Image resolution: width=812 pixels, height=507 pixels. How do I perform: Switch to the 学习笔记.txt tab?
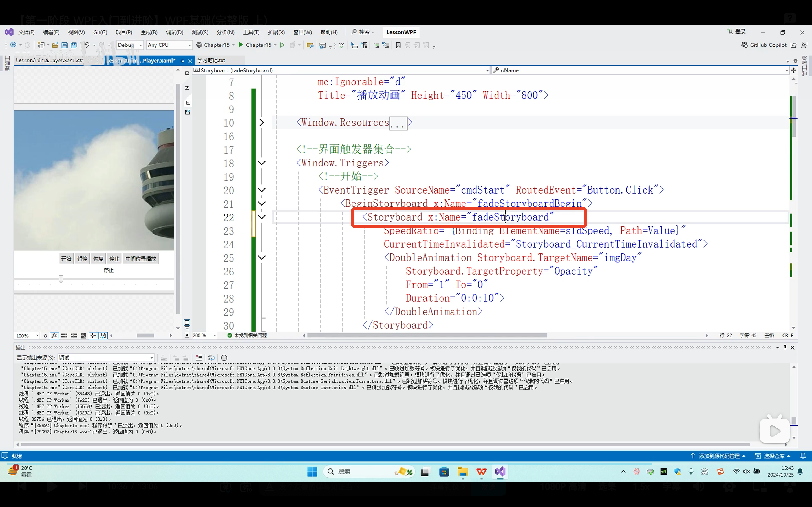211,60
